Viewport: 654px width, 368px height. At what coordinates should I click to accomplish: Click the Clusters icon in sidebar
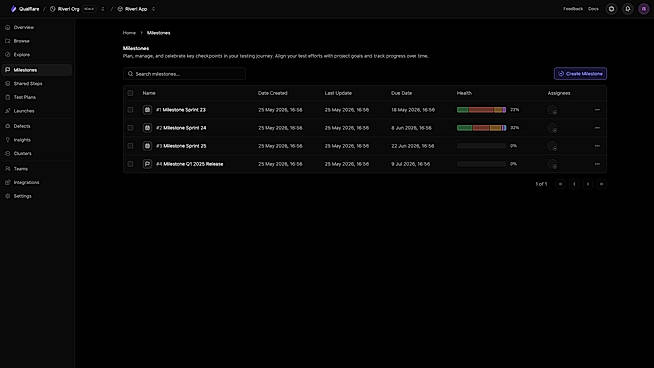pos(8,154)
